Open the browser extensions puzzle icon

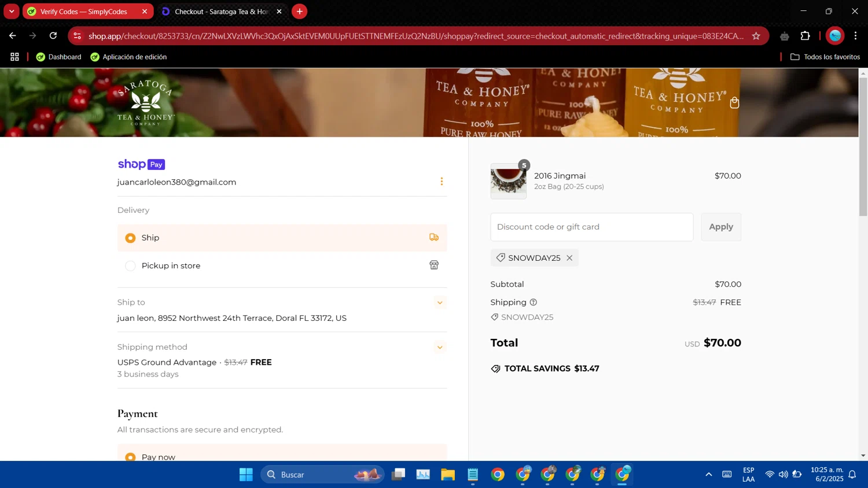(805, 36)
